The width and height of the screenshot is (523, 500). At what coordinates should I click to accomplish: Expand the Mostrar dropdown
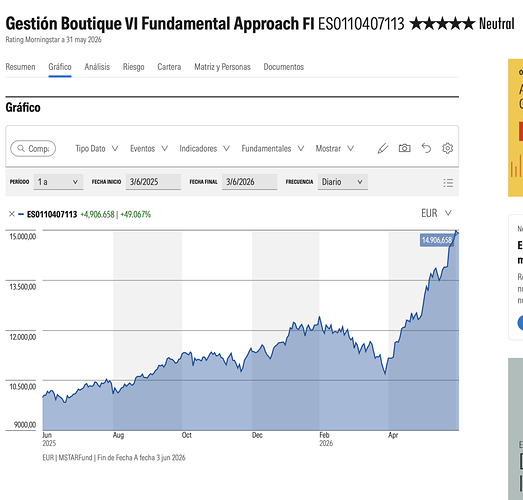(335, 148)
